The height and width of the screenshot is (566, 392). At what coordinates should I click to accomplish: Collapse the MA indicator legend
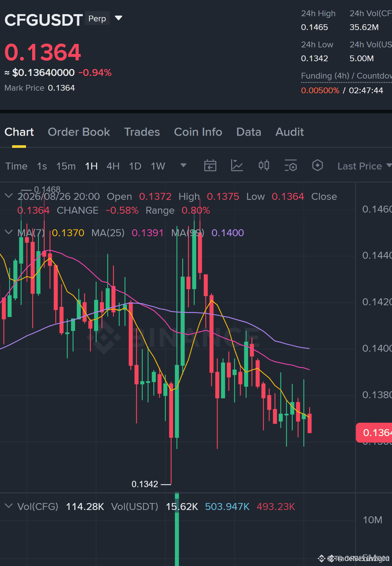coord(9,232)
